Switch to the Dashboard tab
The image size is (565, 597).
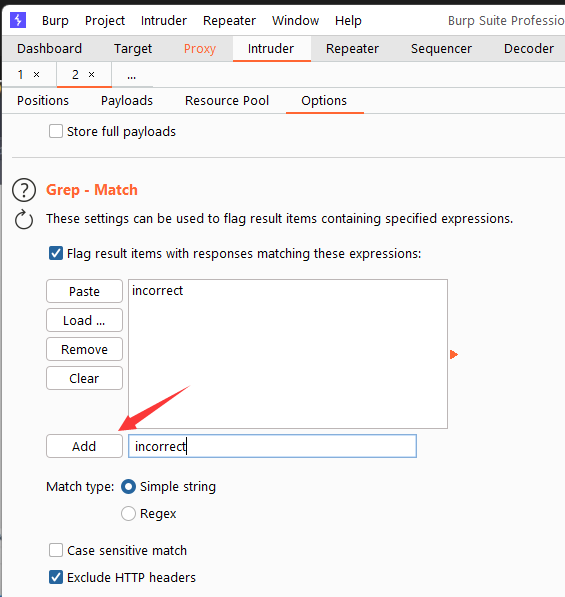point(49,49)
